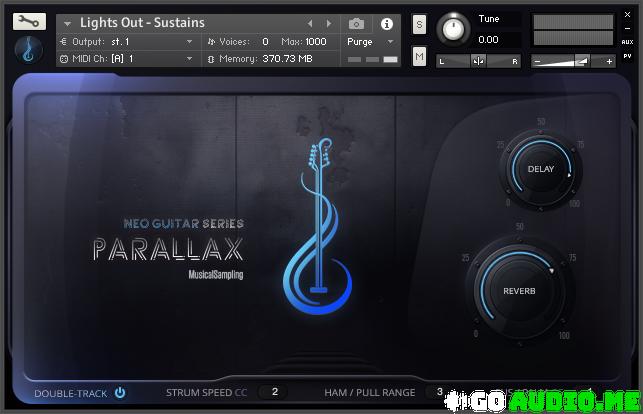Image resolution: width=643 pixels, height=414 pixels.
Task: Load the previous instrument preset arrow
Action: point(310,23)
